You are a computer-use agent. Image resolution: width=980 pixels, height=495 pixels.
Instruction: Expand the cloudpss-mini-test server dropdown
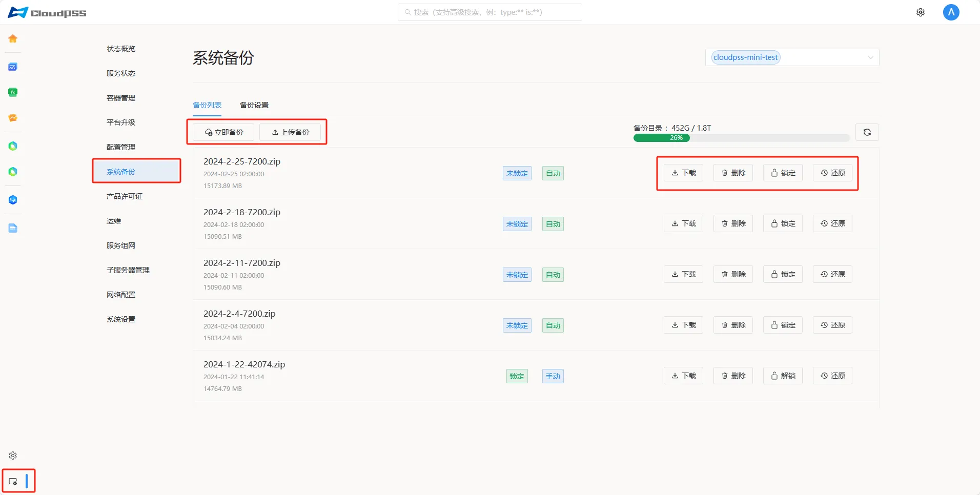[x=792, y=57]
